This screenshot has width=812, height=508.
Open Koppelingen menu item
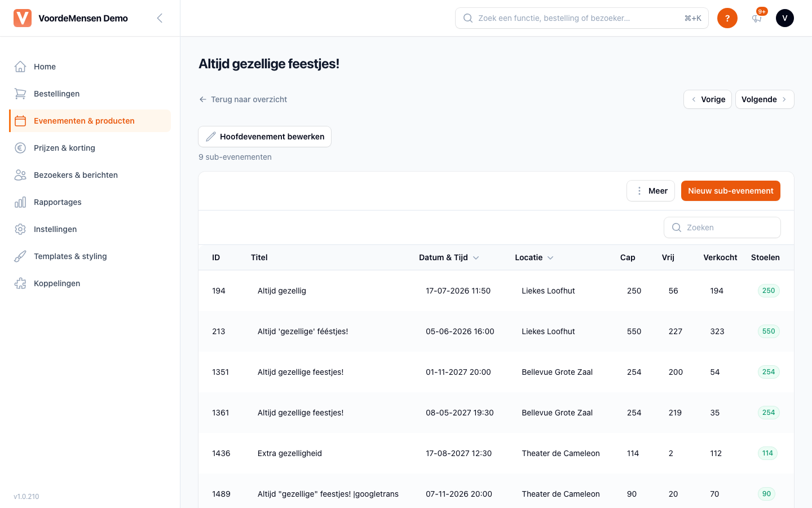[x=90, y=283]
